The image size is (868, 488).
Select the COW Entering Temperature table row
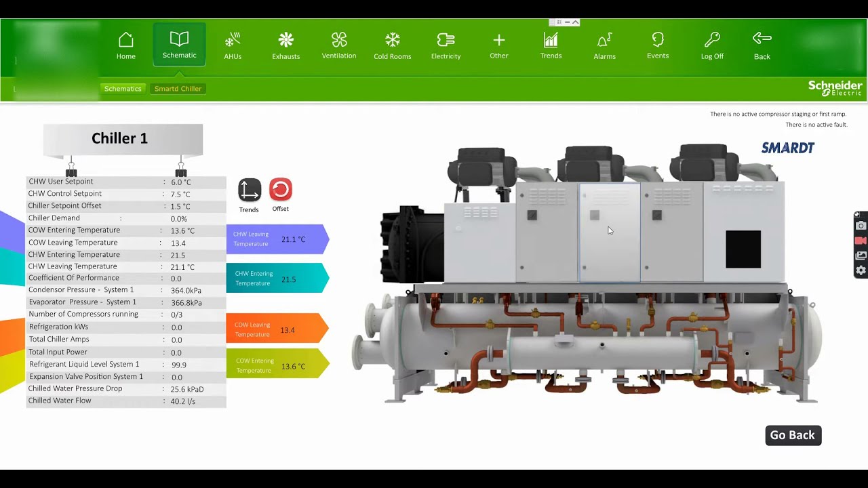tap(126, 230)
